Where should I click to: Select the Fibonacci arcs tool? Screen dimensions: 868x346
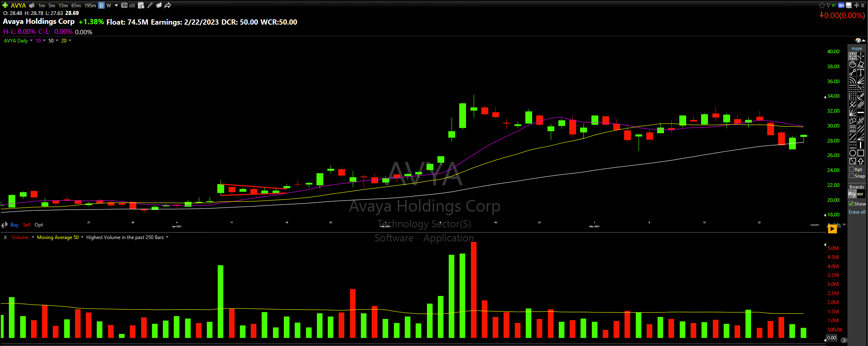853,80
